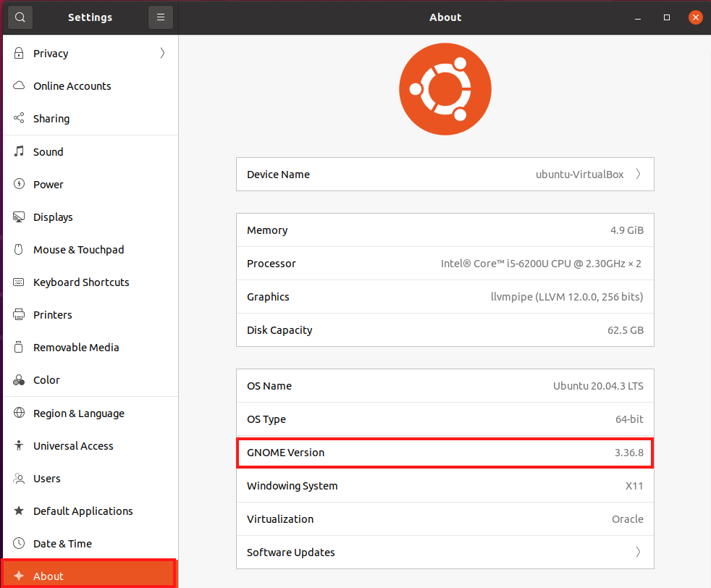
Task: Open Software Updates chevron arrow
Action: [638, 552]
